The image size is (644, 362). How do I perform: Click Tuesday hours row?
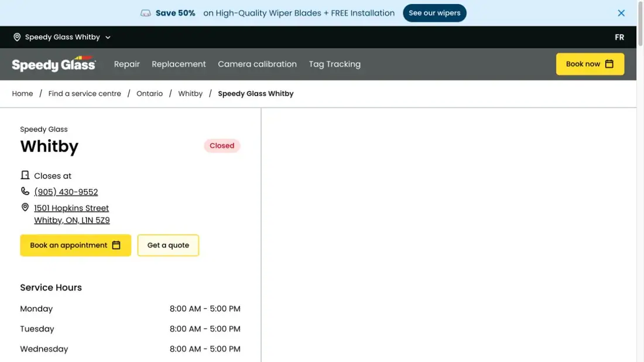pyautogui.click(x=130, y=329)
